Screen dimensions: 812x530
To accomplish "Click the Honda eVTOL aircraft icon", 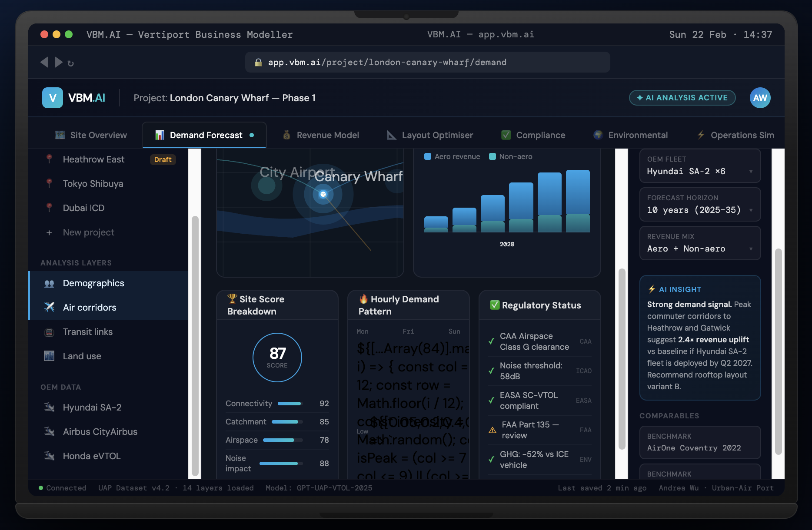I will click(49, 456).
